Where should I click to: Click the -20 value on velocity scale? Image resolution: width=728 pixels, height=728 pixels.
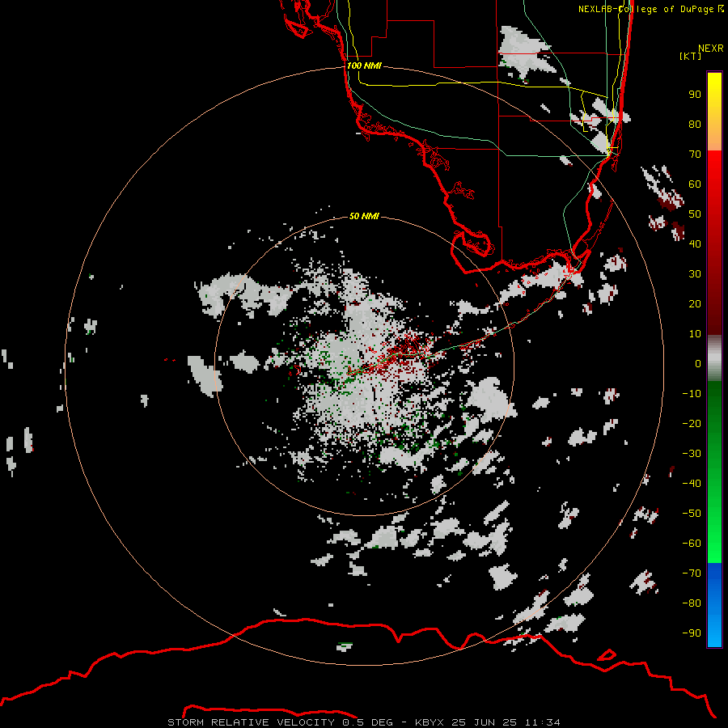[x=692, y=423]
